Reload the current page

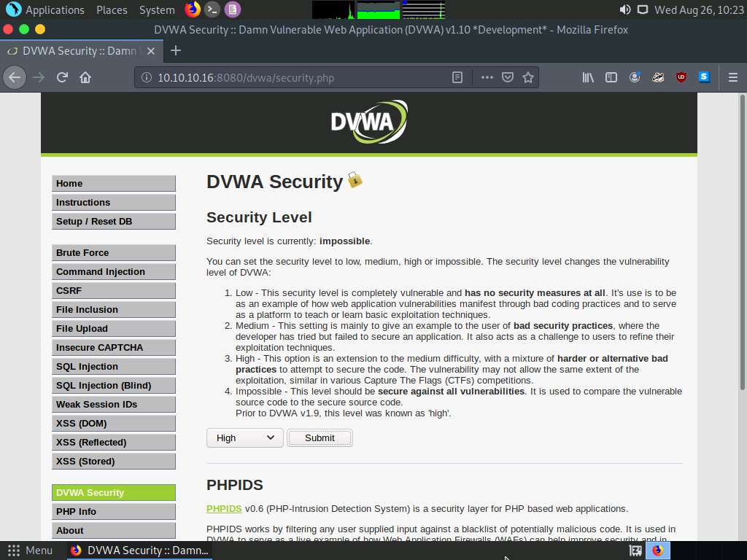coord(63,77)
